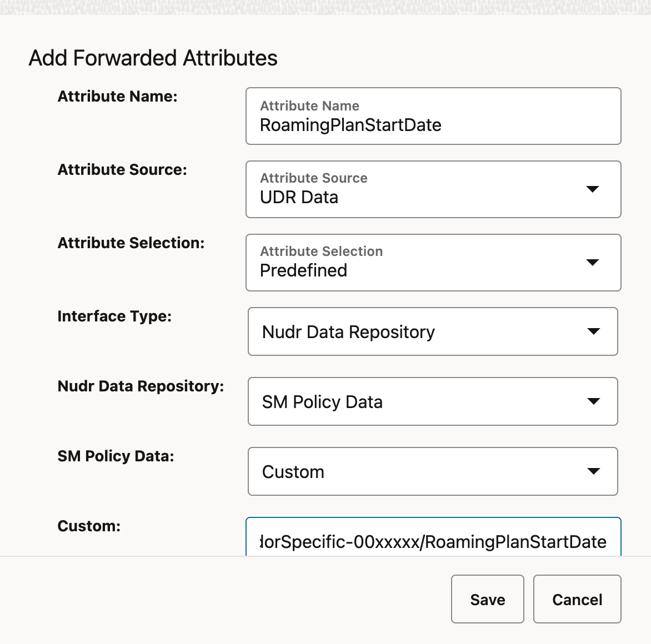Open the Attribute Selection dropdown
Screen dimensions: 651x644
(433, 263)
